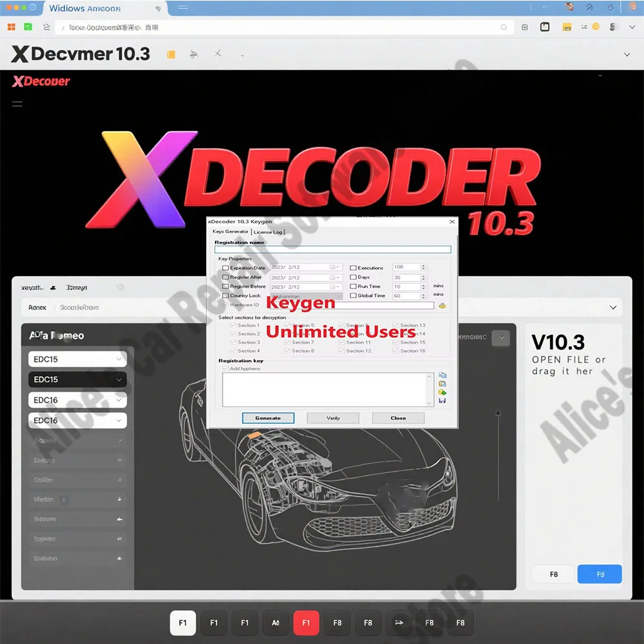The height and width of the screenshot is (644, 644).
Task: Click the orange smiley icon in toolbar
Action: pos(596,26)
